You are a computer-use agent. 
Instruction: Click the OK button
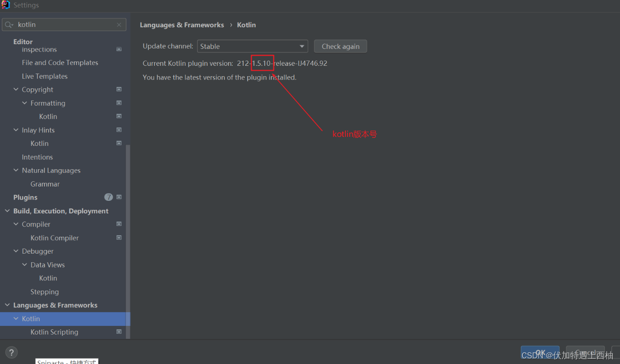pyautogui.click(x=540, y=352)
